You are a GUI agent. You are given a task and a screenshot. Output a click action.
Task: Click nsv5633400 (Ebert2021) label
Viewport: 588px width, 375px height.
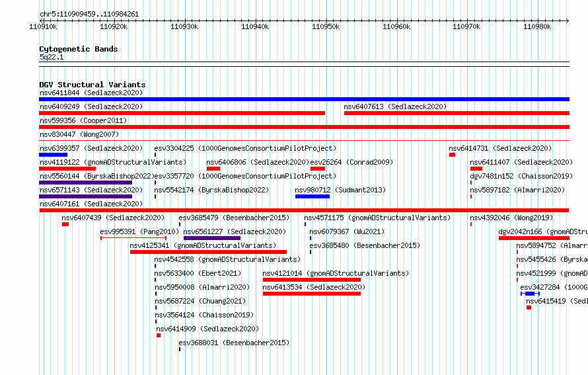198,273
